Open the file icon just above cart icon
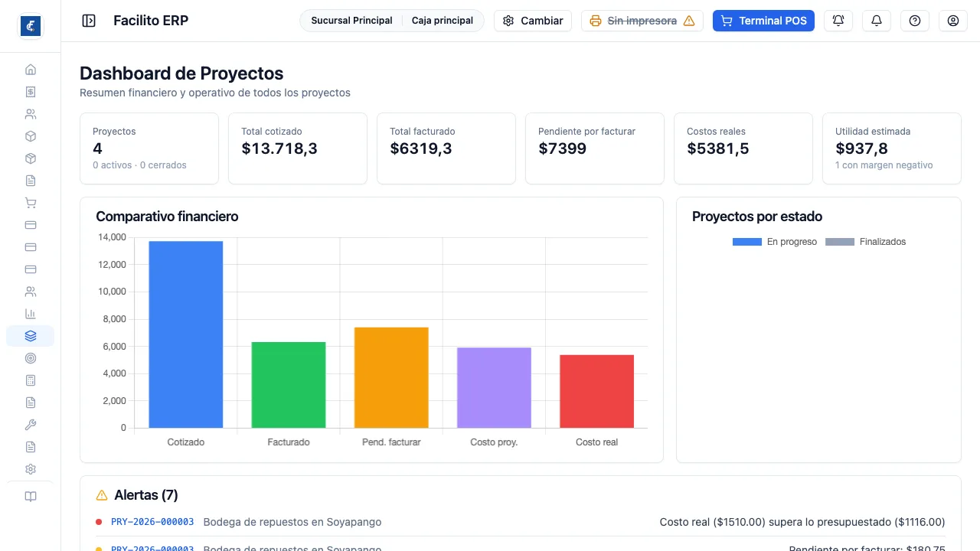The width and height of the screenshot is (980, 551). tap(31, 181)
